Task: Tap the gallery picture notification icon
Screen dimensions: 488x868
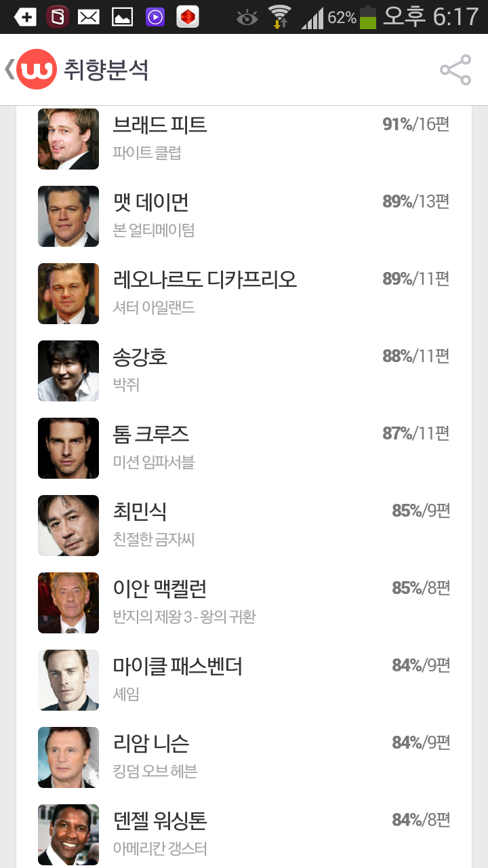Action: (122, 18)
